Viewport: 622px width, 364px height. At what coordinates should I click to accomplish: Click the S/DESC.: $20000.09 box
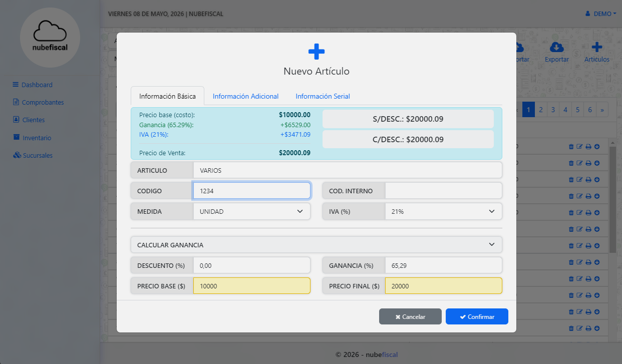point(408,119)
